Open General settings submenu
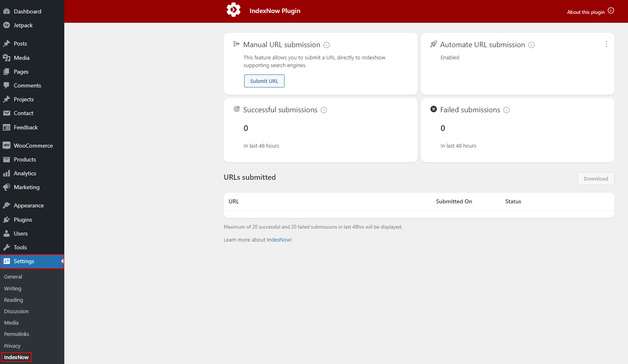This screenshot has width=628, height=364. tap(13, 277)
